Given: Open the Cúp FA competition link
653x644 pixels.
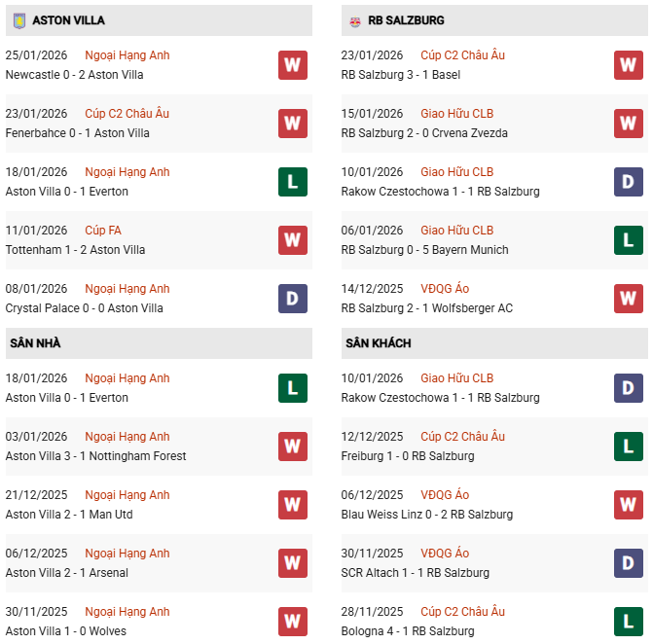Looking at the screenshot, I should pos(102,231).
